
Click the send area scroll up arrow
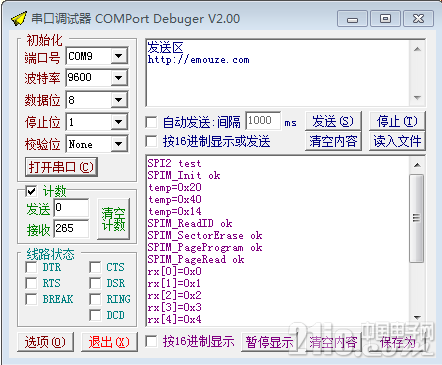pos(417,49)
